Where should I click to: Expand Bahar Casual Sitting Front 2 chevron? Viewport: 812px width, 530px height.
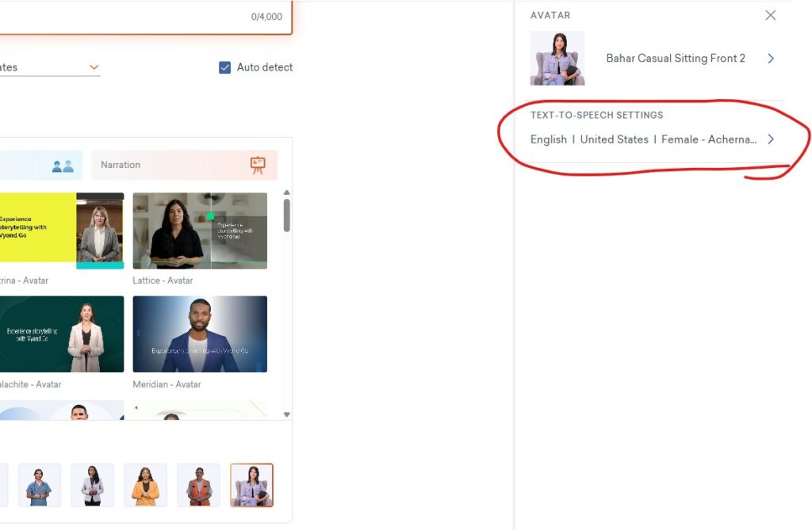770,59
